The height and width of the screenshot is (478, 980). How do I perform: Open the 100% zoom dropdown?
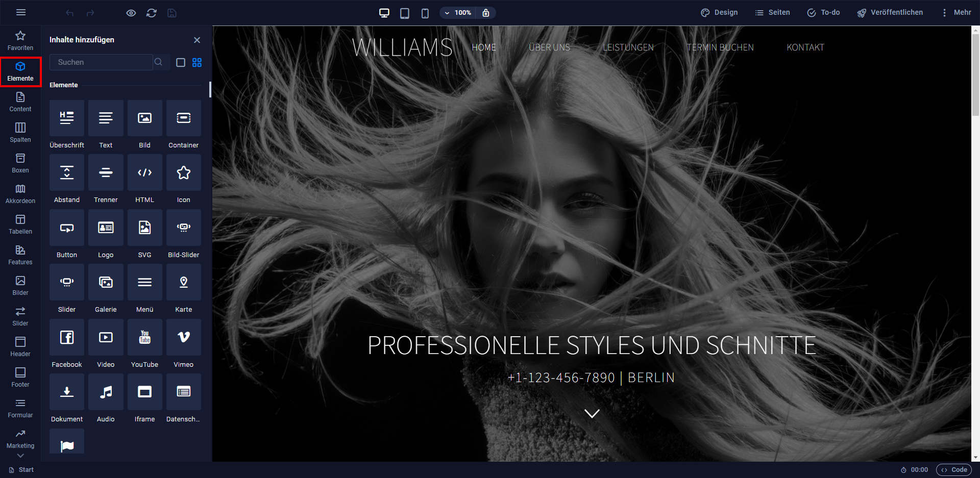(458, 13)
